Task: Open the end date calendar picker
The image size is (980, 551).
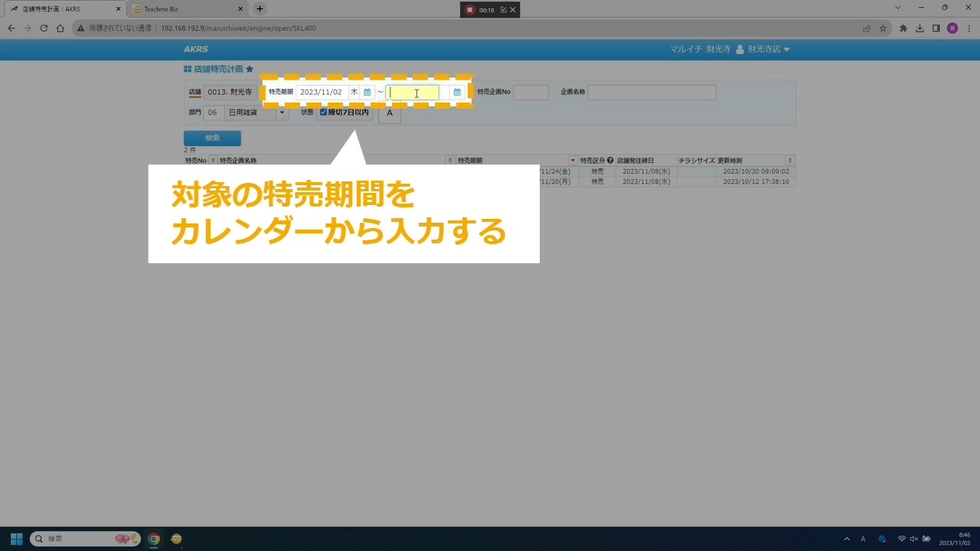Action: tap(457, 93)
